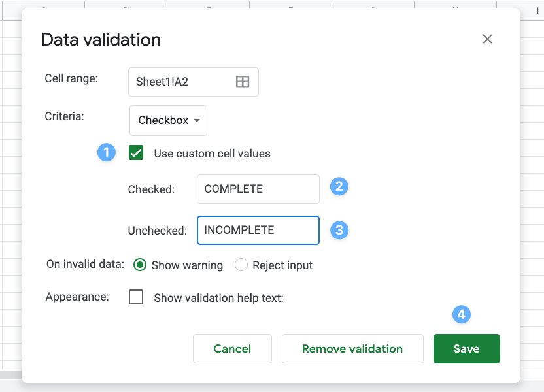Enable the Show validation help text option
This screenshot has height=392, width=544.
136,297
